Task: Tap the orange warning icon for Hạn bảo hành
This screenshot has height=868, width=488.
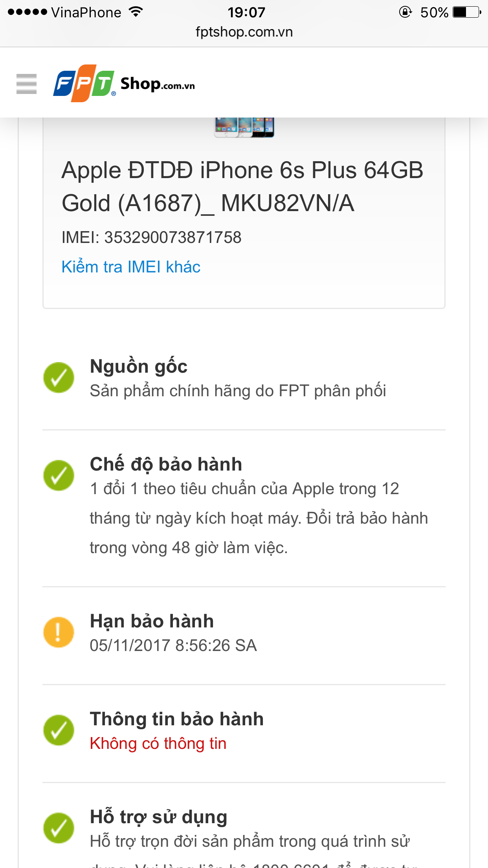Action: point(59,632)
